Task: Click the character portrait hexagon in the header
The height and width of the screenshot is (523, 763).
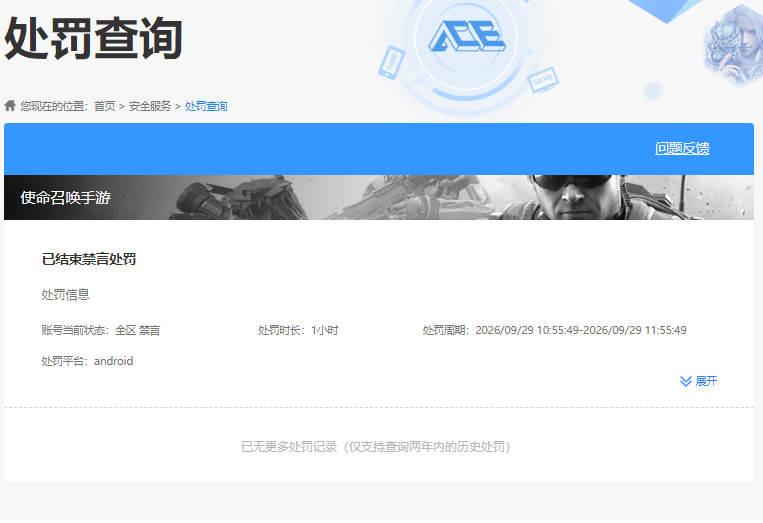Action: pyautogui.click(x=734, y=47)
